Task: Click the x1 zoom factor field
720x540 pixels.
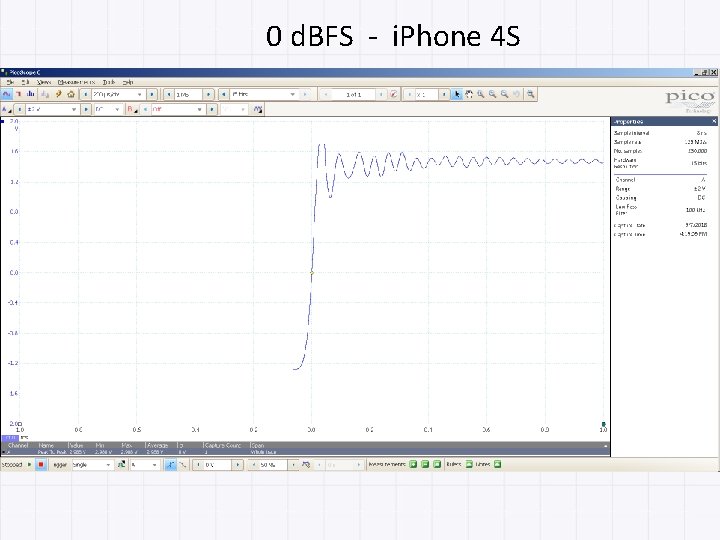Action: click(427, 94)
